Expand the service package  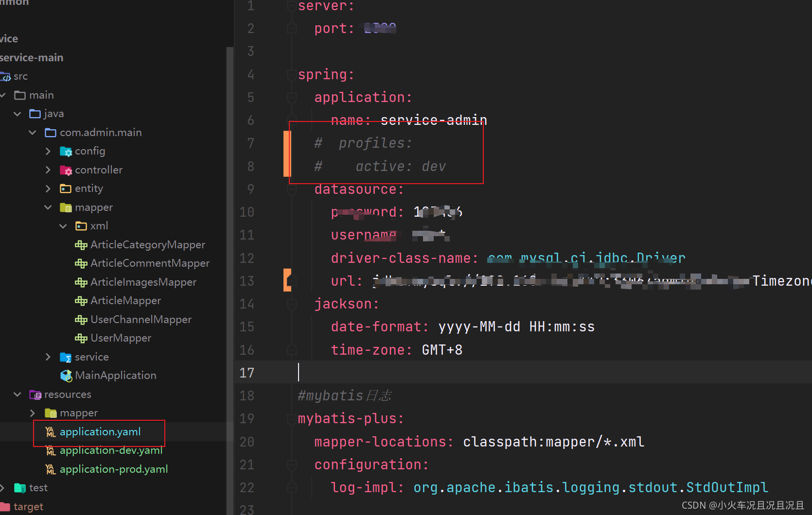(48, 357)
